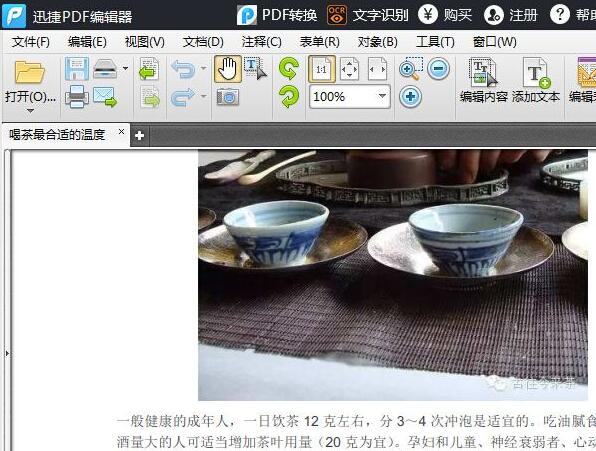Screen dimensions: 596x451
Task: Open the undo history dropdown arrow
Action: coord(204,69)
